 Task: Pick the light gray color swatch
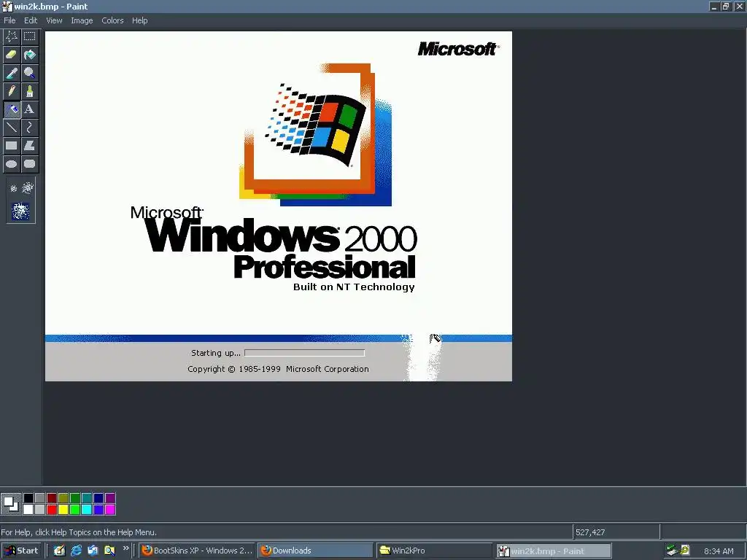pyautogui.click(x=40, y=510)
